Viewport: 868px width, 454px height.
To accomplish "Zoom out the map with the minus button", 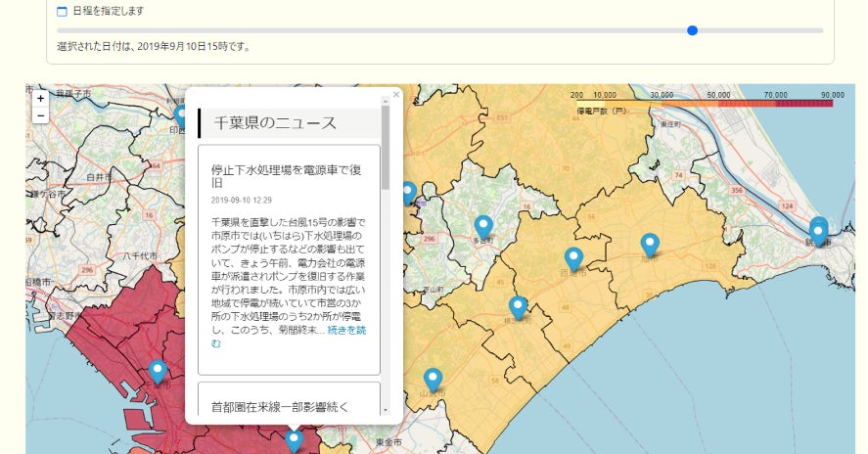I will (40, 115).
